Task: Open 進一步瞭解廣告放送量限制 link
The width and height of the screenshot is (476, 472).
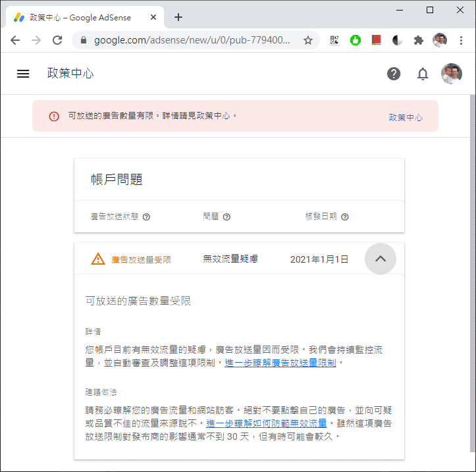Action: (x=280, y=363)
